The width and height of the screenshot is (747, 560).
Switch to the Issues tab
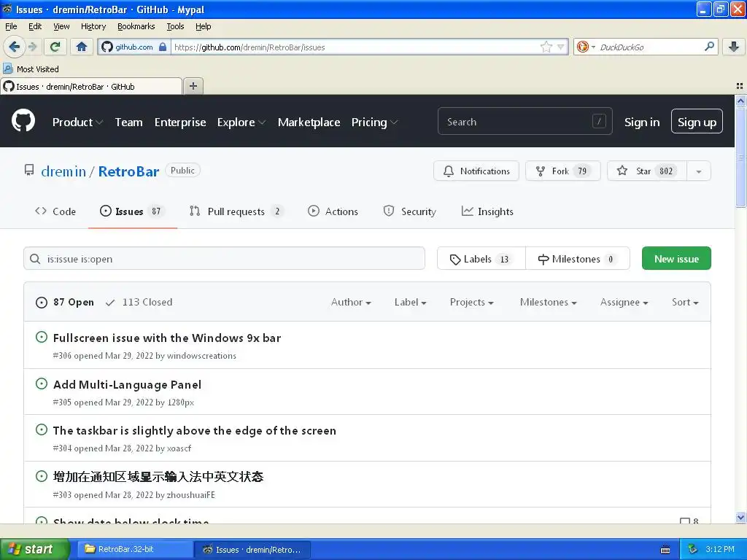point(133,211)
